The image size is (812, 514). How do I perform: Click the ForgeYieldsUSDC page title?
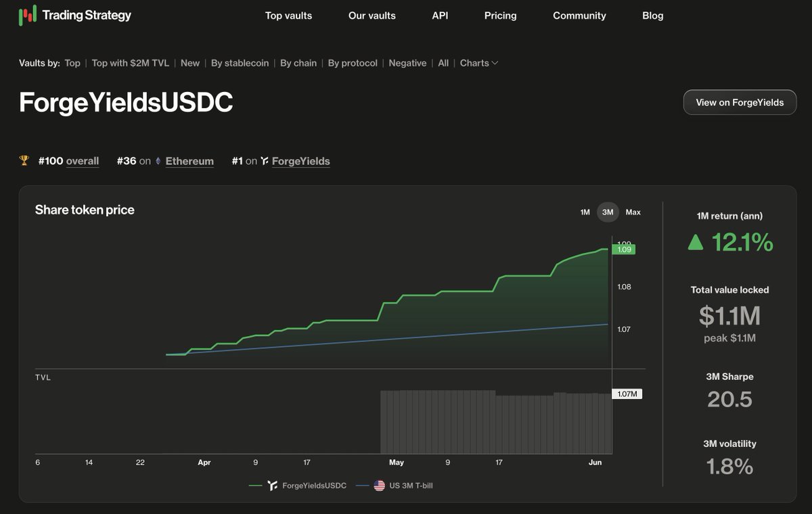tap(126, 103)
